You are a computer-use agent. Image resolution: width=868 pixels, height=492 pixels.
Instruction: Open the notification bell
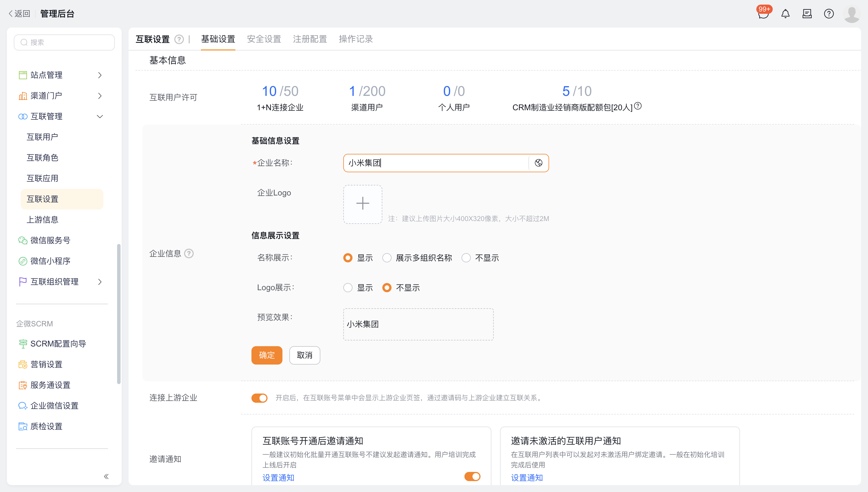785,14
